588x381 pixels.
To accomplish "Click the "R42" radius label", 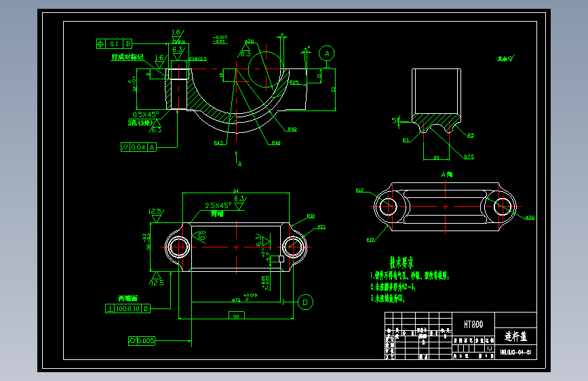I will 292,129.
